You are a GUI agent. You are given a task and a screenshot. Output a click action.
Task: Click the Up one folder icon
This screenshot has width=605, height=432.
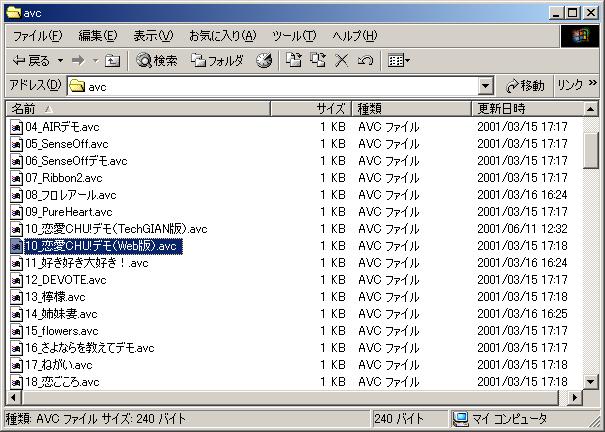pyautogui.click(x=112, y=61)
